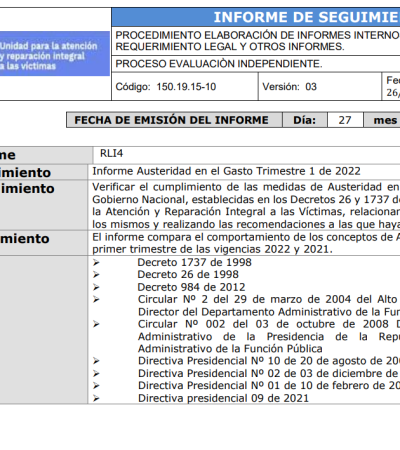The height and width of the screenshot is (450, 400).
Task: Click arrow bullet beside 'Decreto 1737 de 1998'
Action: tap(96, 263)
